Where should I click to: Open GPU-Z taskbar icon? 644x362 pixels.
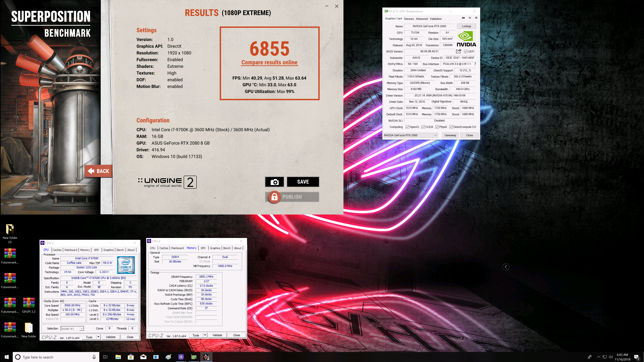pyautogui.click(x=194, y=357)
